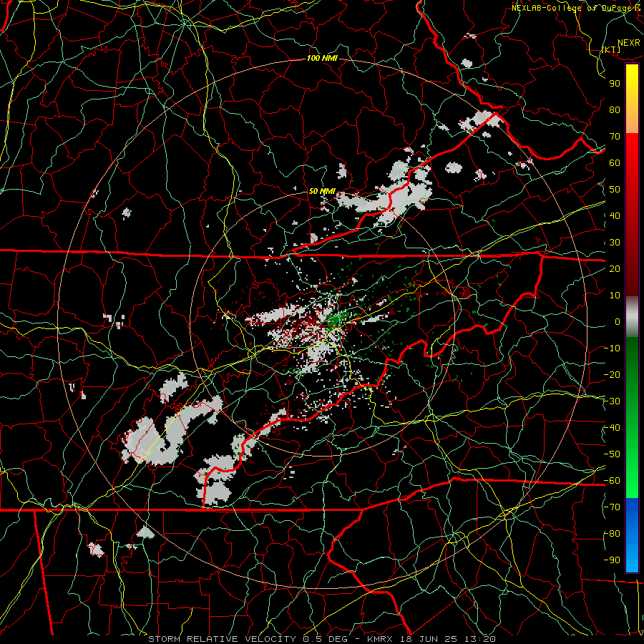This screenshot has width=644, height=644.
Task: Click the 10 value on velocity scale
Action: pos(615,296)
